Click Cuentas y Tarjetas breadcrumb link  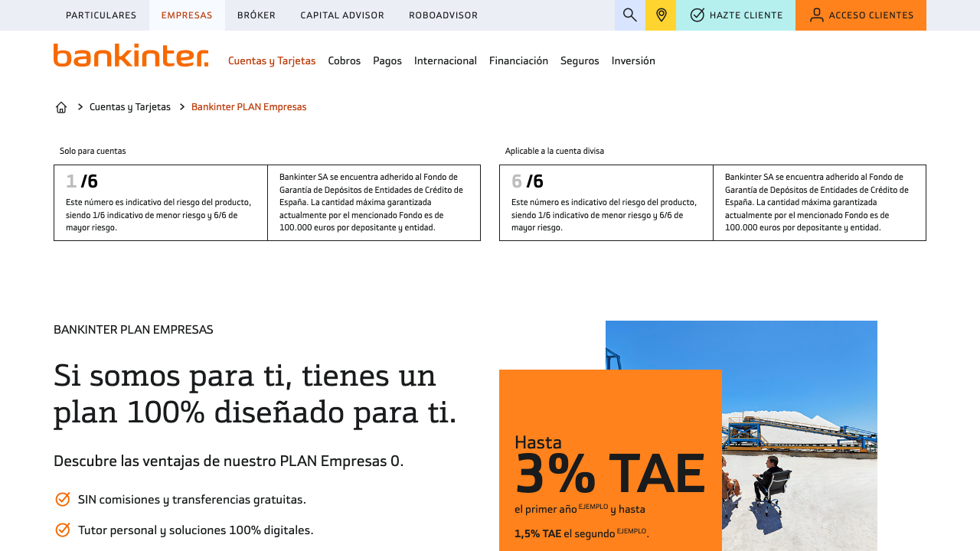click(130, 107)
